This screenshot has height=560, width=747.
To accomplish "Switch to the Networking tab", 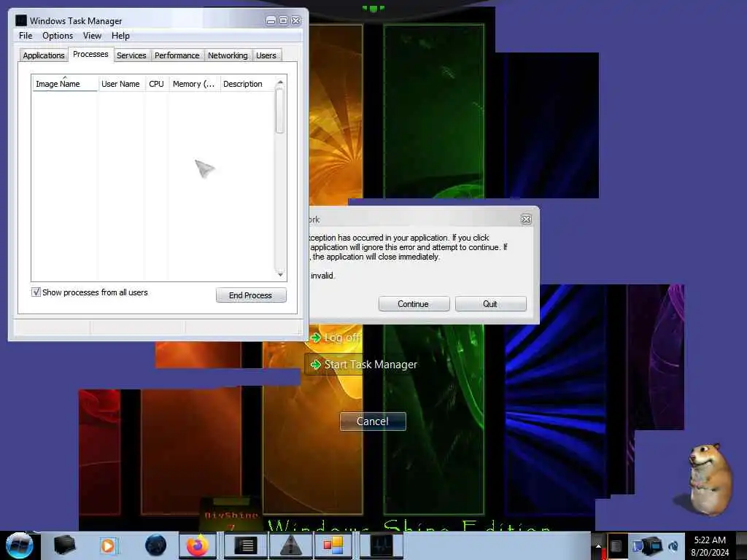I will tap(228, 55).
